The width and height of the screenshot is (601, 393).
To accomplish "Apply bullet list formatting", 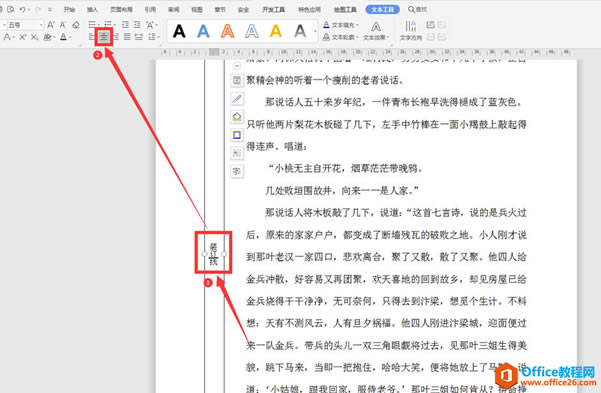I will coord(92,25).
